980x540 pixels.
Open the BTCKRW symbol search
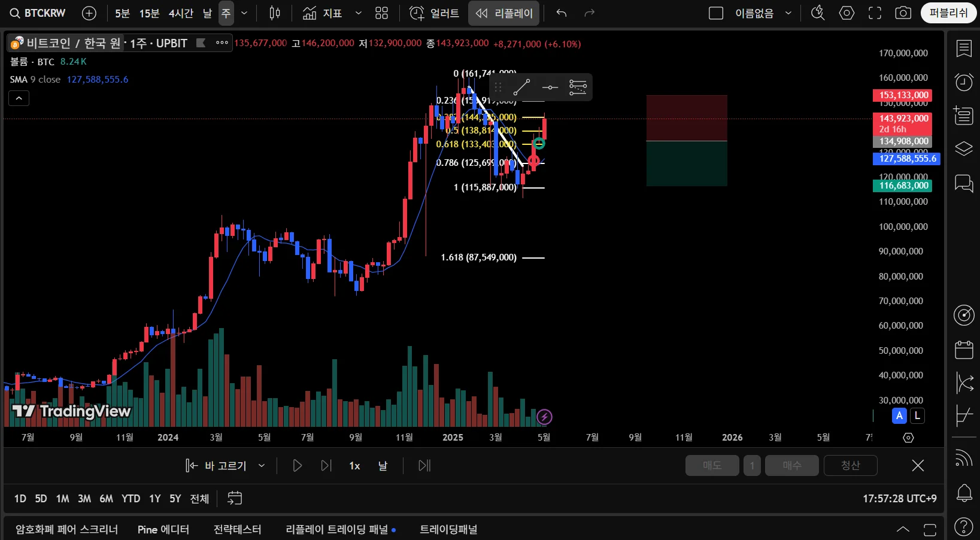(38, 13)
